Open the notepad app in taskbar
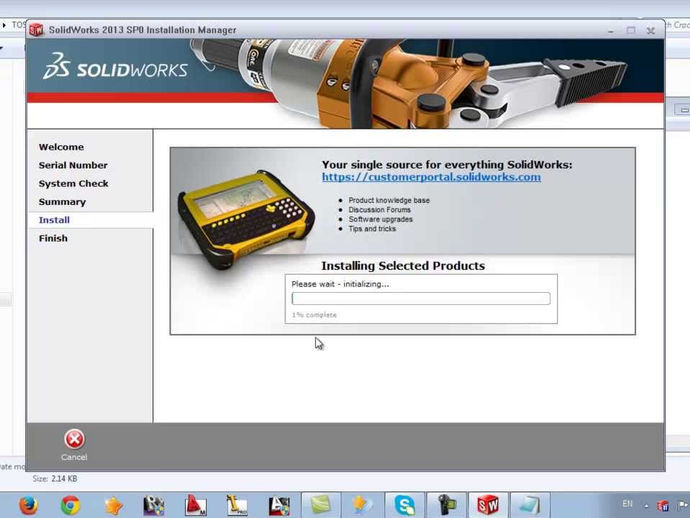 pos(529,505)
